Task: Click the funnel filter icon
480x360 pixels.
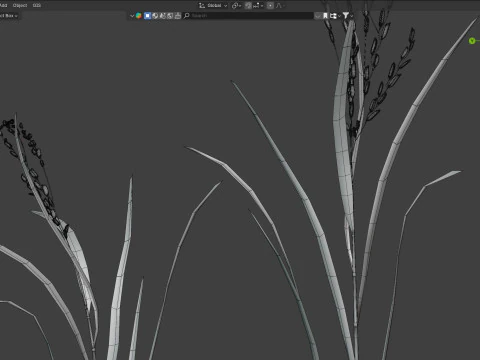Action: coord(346,15)
